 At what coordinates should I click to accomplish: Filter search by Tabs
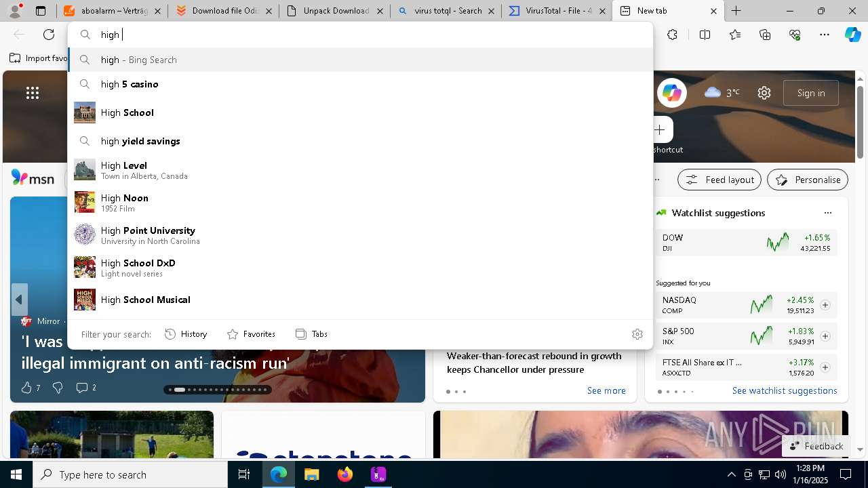[x=311, y=334]
